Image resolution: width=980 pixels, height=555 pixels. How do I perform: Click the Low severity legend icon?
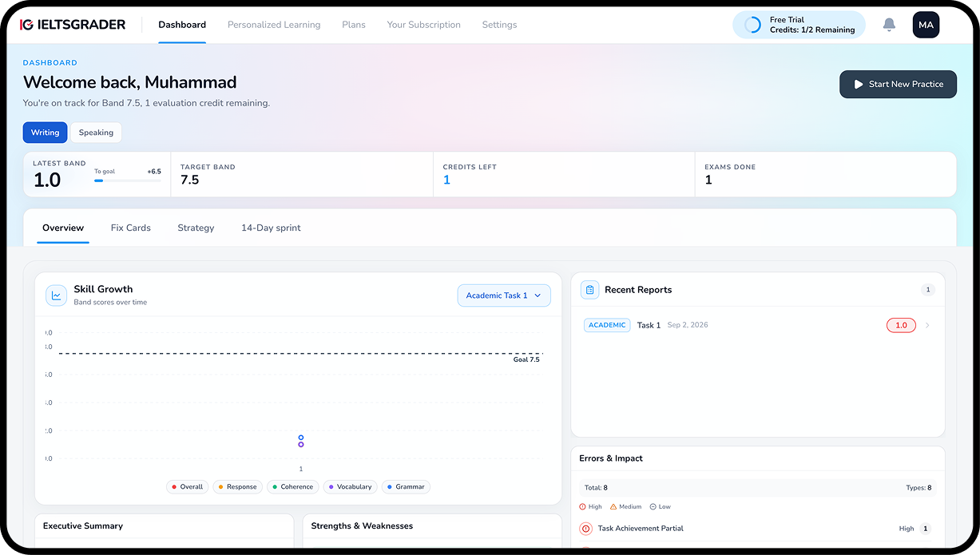point(653,507)
